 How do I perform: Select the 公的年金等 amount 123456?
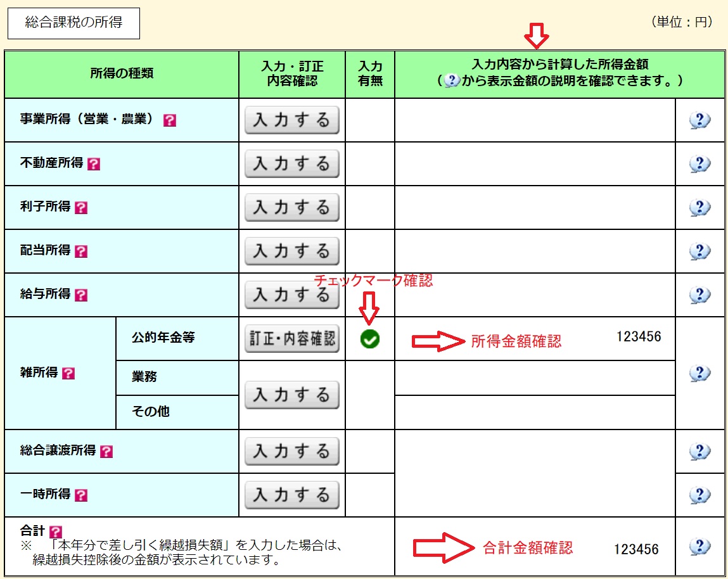[x=640, y=338]
